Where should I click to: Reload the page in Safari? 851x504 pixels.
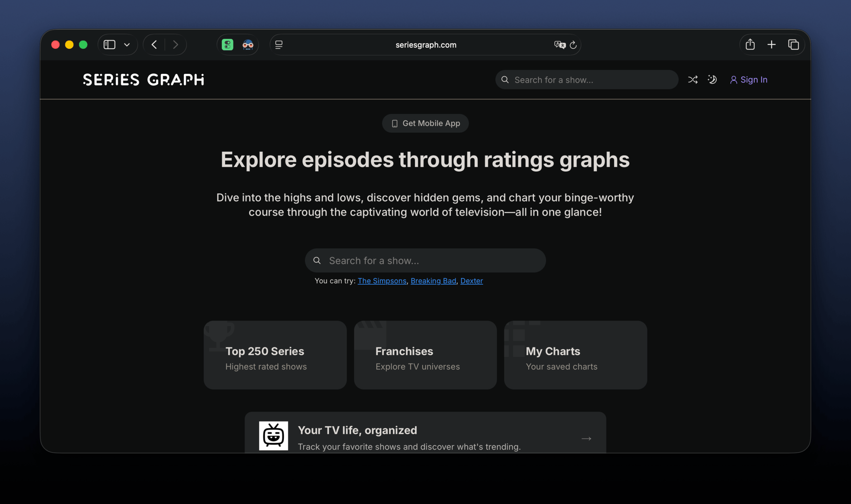573,45
